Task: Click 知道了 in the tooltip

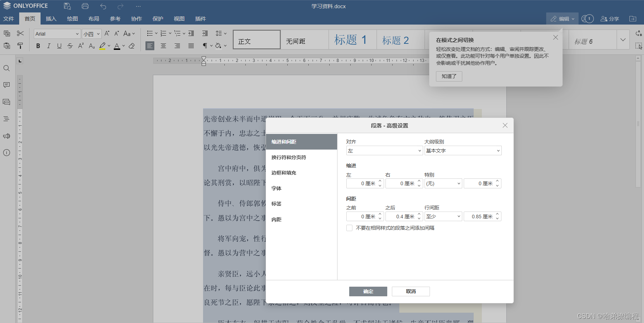Action: [x=449, y=76]
